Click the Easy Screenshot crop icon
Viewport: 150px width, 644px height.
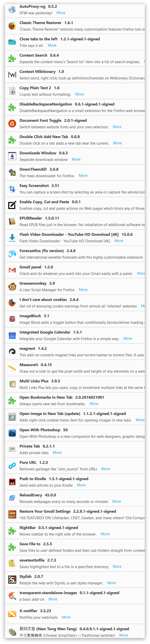pyautogui.click(x=12, y=189)
